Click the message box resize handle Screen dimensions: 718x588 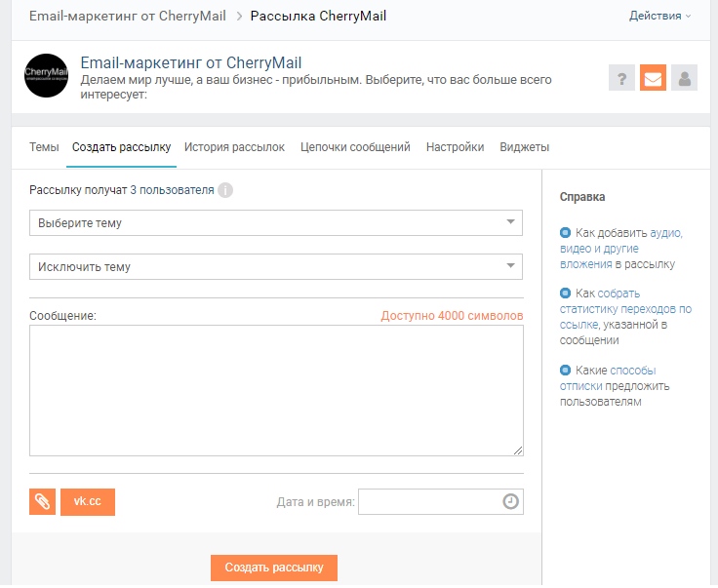click(517, 451)
